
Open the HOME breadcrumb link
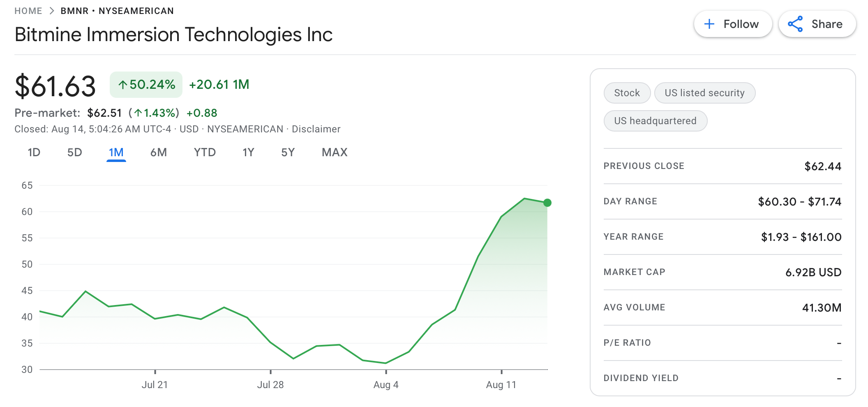28,10
